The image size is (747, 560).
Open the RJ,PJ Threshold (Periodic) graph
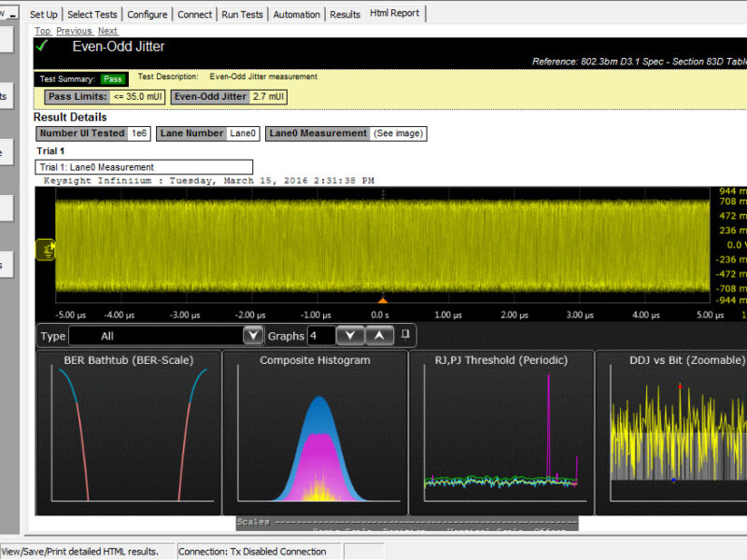[x=503, y=434]
